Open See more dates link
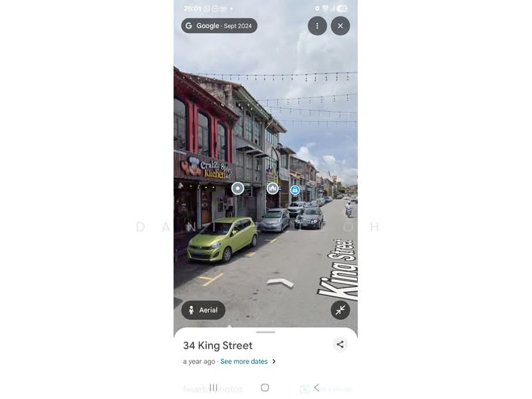Image resolution: width=532 pixels, height=399 pixels. click(x=243, y=361)
